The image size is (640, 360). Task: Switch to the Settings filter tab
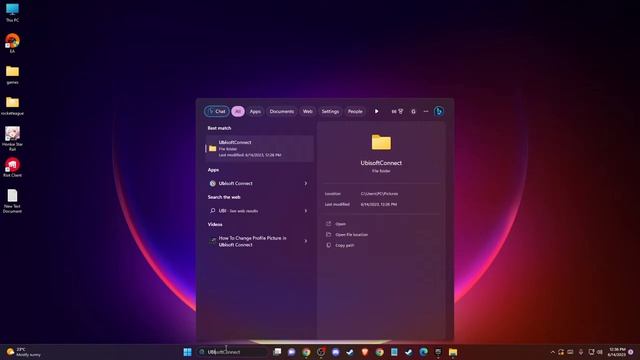click(330, 111)
